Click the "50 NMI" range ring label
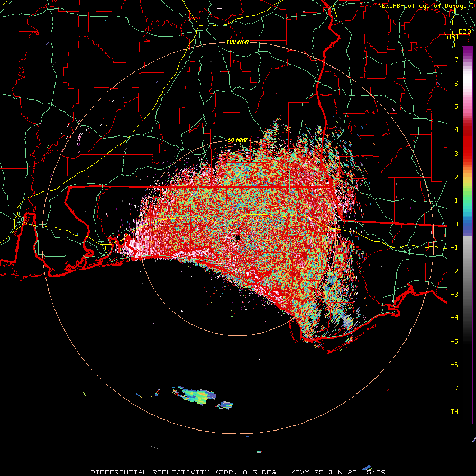Viewport: 476px width, 476px height. (x=237, y=140)
